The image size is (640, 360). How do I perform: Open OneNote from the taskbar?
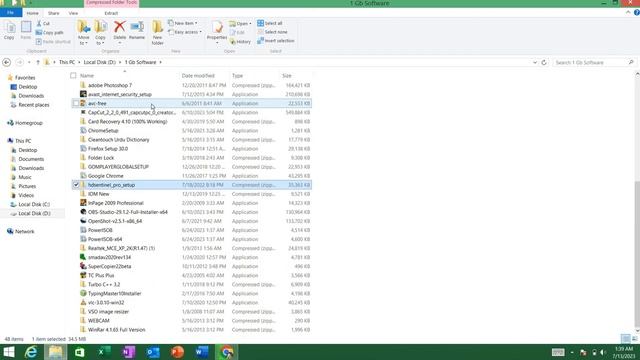(x=129, y=352)
